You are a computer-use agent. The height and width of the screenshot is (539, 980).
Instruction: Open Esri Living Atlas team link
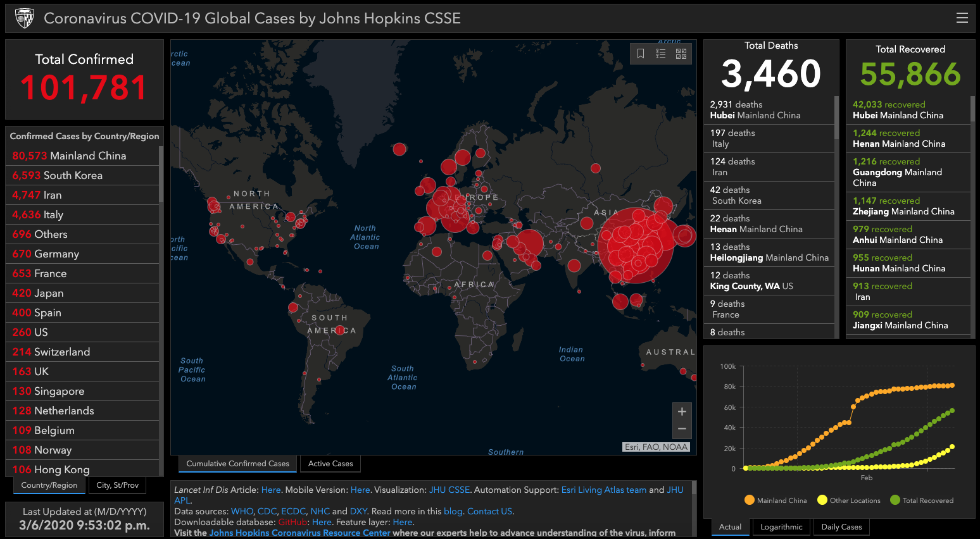(x=604, y=490)
